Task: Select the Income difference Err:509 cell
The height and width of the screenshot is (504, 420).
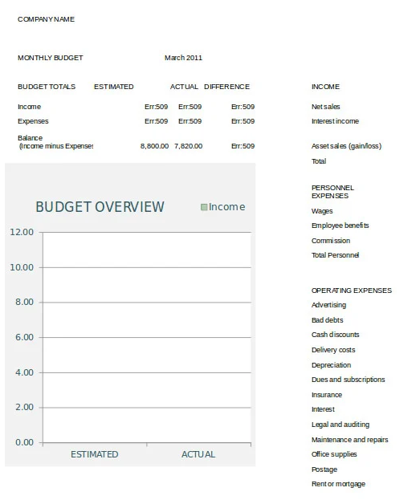Action: 243,107
